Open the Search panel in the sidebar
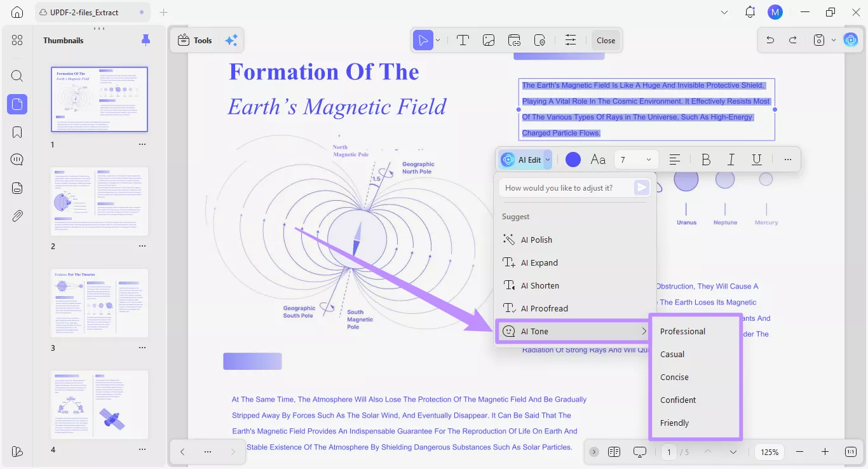Screen dimensions: 868x469 (x=17, y=76)
